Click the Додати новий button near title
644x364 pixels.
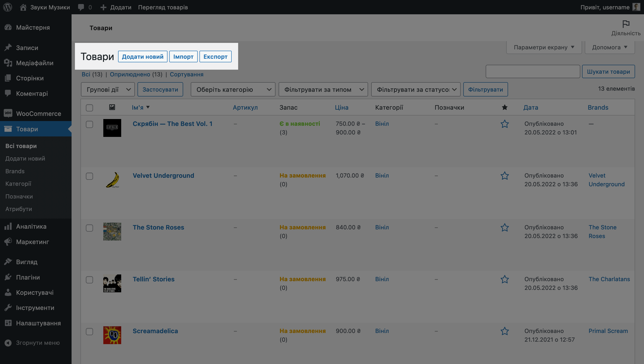point(143,56)
